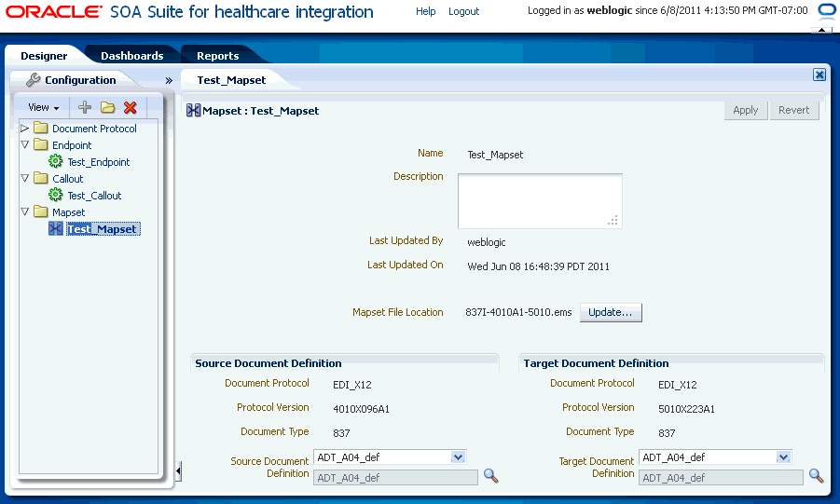Click inside the Description text area

pos(540,201)
